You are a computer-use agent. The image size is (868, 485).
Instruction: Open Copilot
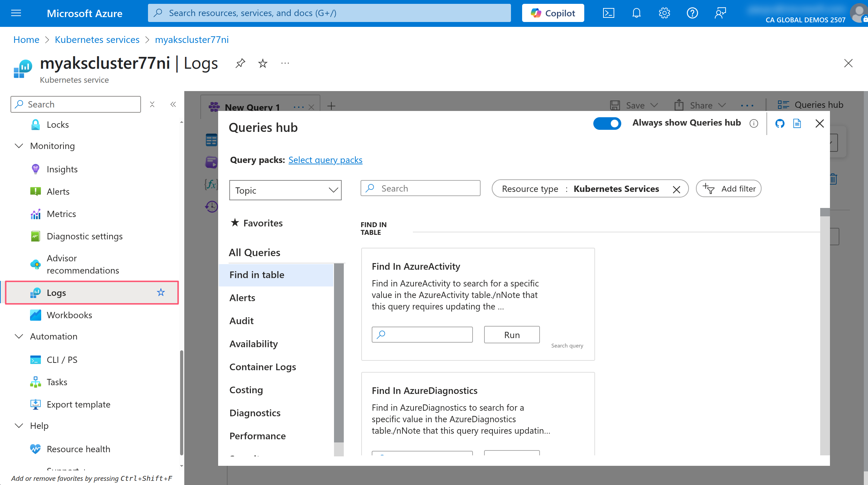(553, 13)
